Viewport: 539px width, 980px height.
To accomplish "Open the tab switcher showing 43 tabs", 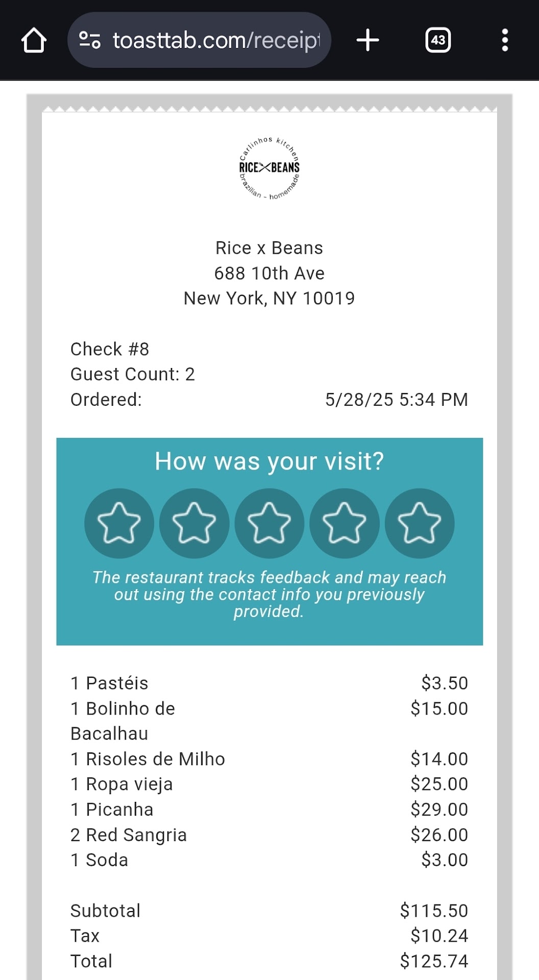I will [438, 40].
